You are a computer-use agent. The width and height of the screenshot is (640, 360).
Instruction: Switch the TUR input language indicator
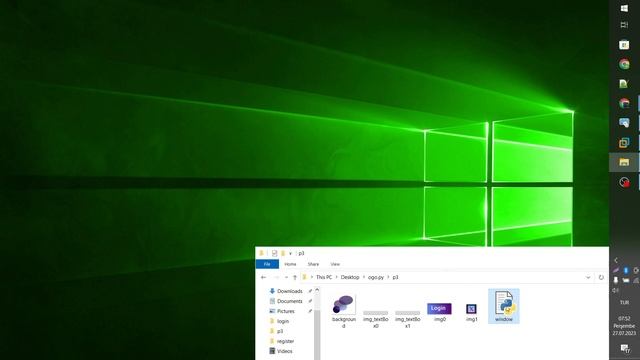(624, 303)
